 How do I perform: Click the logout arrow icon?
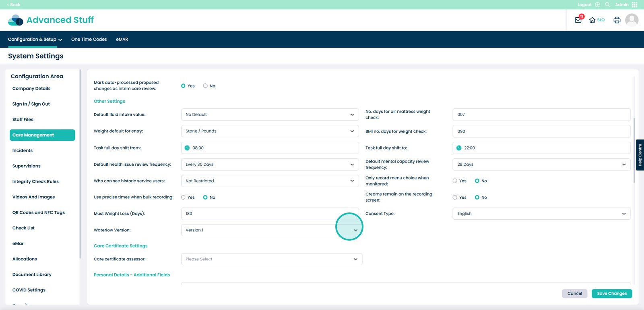597,5
